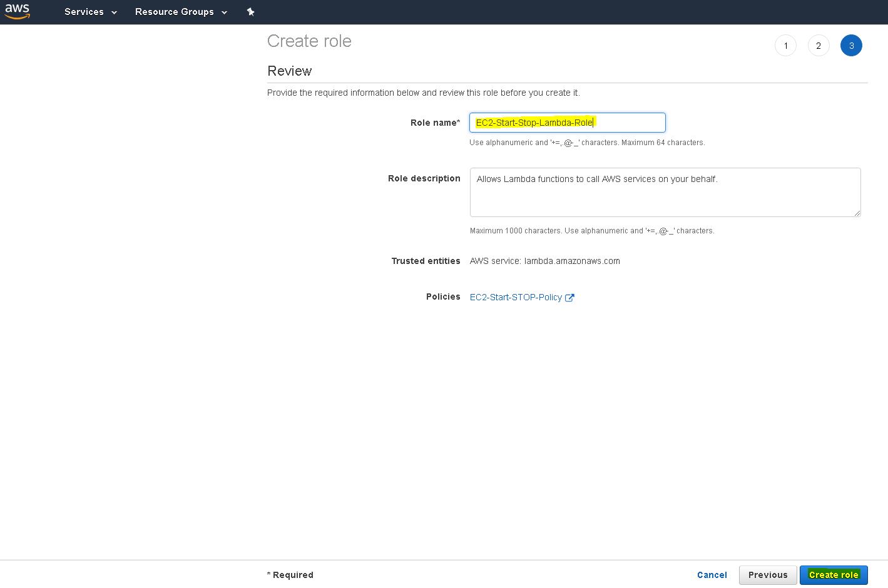This screenshot has width=888, height=588.
Task: Grab the Role description resize handle
Action: coord(857,213)
